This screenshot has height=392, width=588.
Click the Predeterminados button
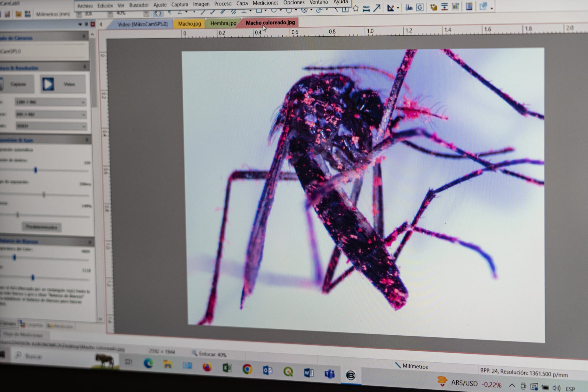pos(42,227)
